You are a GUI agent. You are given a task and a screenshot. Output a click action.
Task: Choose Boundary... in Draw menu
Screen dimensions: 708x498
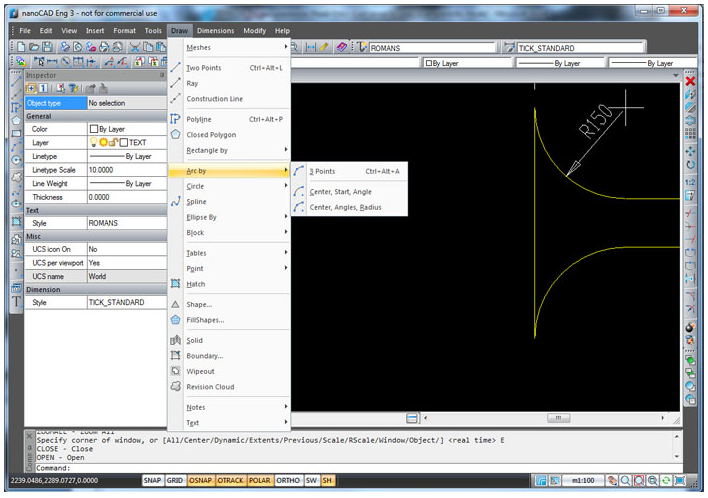(229, 356)
